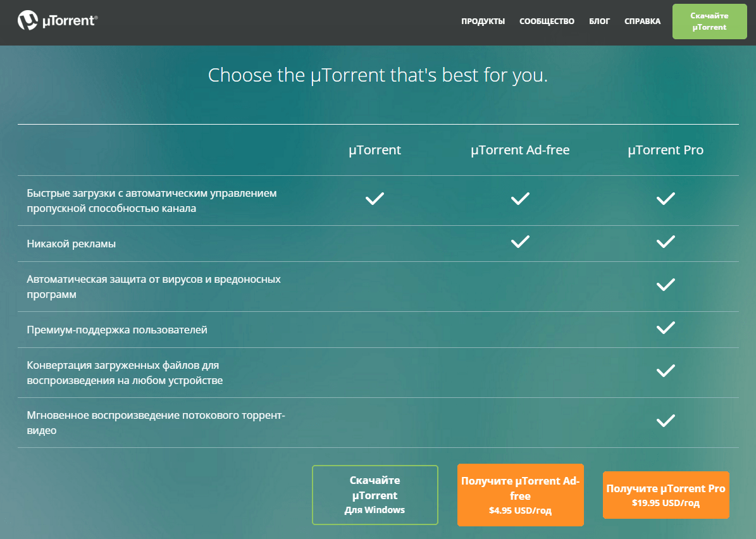Click the Ad-free checkmark for Никакой рекламы
The height and width of the screenshot is (539, 756).
[x=520, y=242]
